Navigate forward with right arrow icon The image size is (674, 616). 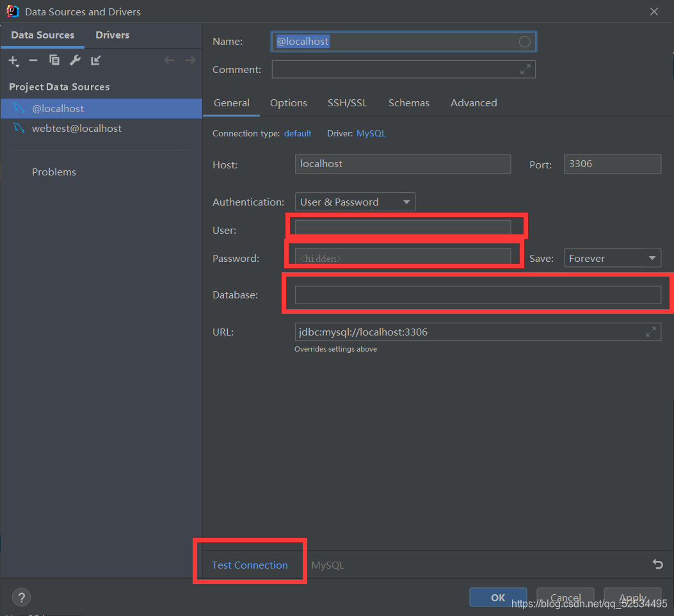click(x=190, y=60)
